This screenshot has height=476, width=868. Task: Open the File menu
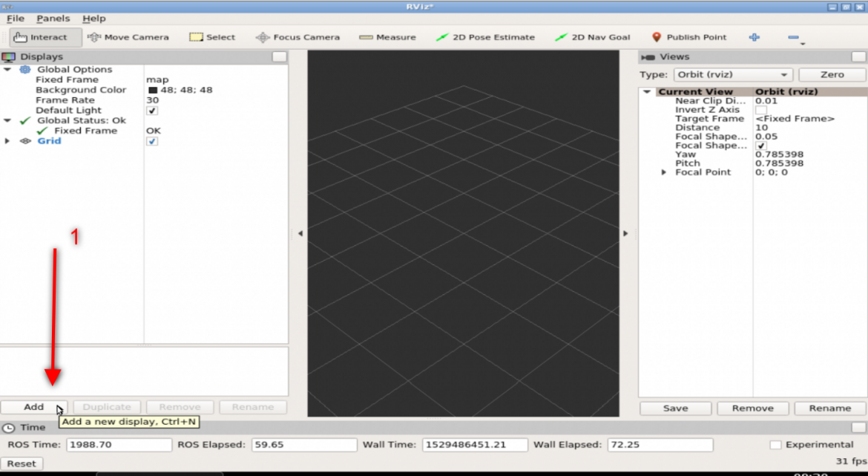pyautogui.click(x=15, y=19)
